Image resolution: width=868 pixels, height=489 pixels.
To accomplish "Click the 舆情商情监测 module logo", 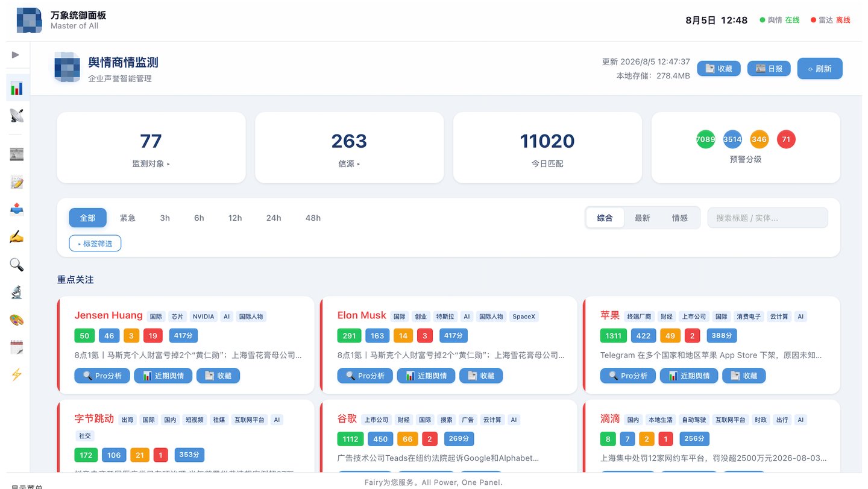I will [x=67, y=68].
